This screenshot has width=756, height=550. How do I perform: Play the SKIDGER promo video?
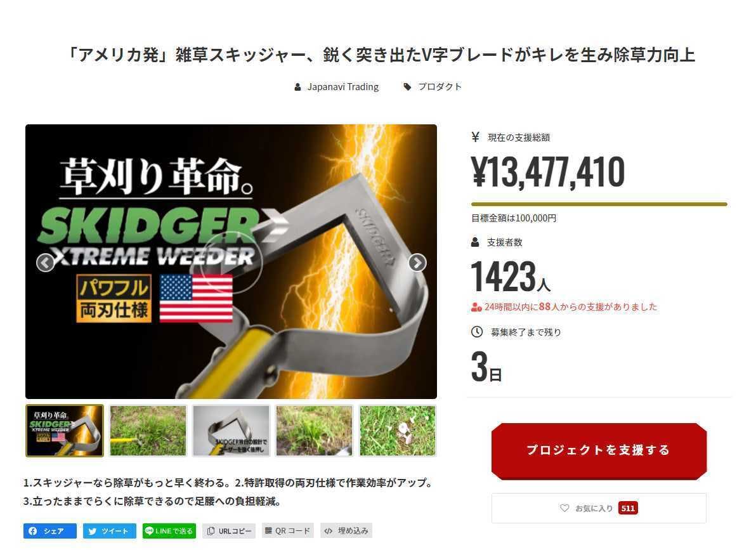coord(231,263)
